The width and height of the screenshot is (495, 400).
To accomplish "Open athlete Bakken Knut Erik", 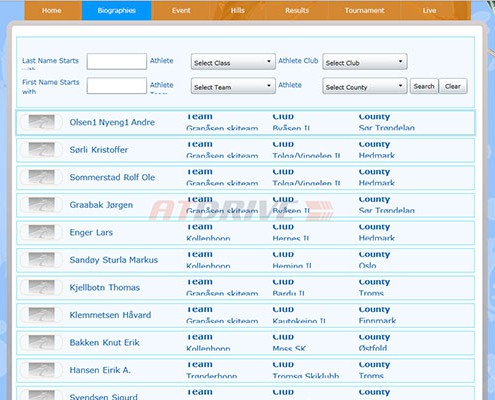I will click(104, 343).
